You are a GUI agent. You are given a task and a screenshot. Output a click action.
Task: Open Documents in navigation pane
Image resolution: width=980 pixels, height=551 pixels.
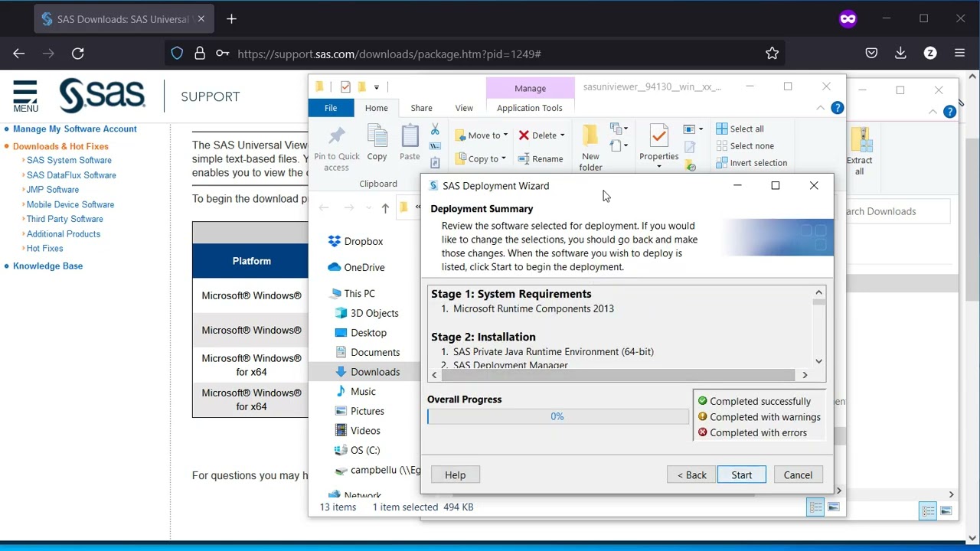pos(367,352)
